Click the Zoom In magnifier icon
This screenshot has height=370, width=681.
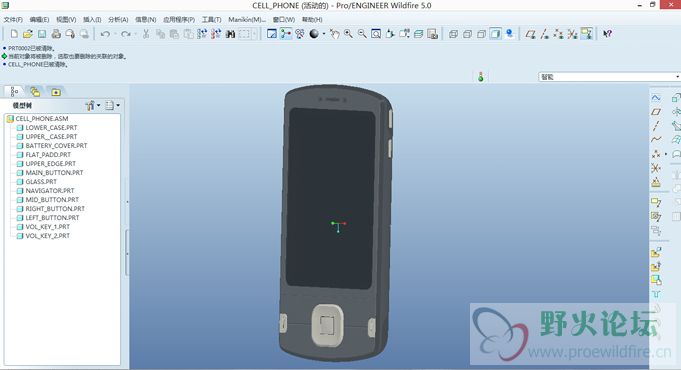tap(348, 34)
